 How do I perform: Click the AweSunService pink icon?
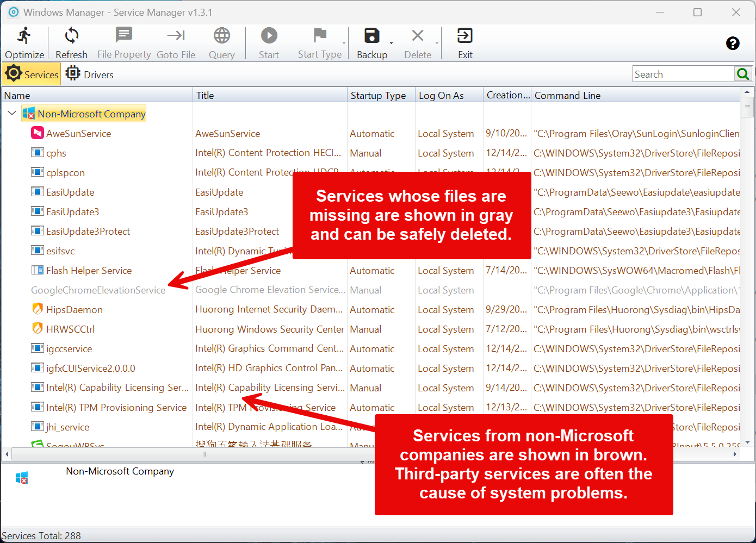pos(38,133)
